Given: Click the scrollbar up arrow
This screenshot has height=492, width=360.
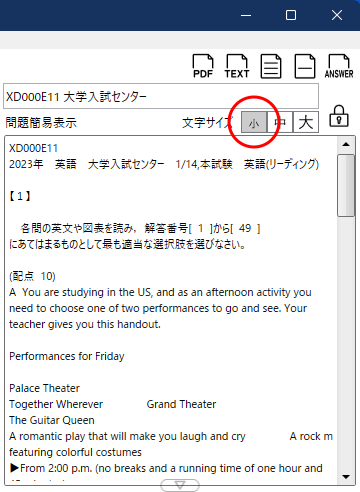Looking at the screenshot, I should click(346, 144).
